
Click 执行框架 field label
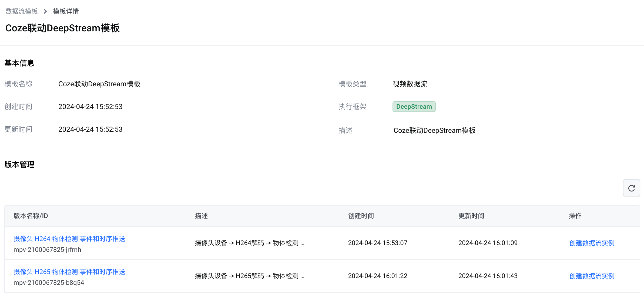point(353,107)
